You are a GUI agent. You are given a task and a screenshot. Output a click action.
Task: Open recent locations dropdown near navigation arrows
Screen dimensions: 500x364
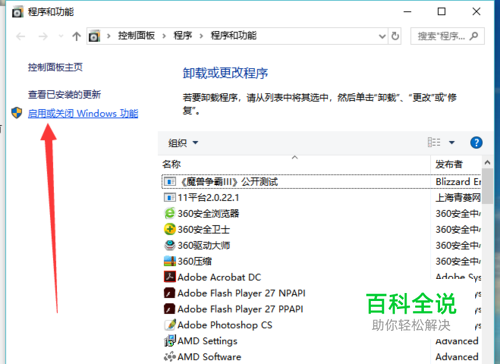click(61, 36)
